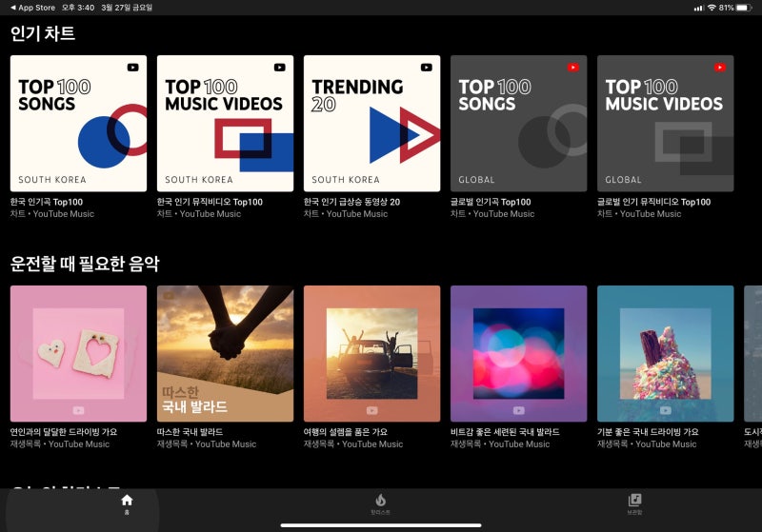Tap the '81%' battery percentage text
The width and height of the screenshot is (762, 532).
pyautogui.click(x=727, y=8)
